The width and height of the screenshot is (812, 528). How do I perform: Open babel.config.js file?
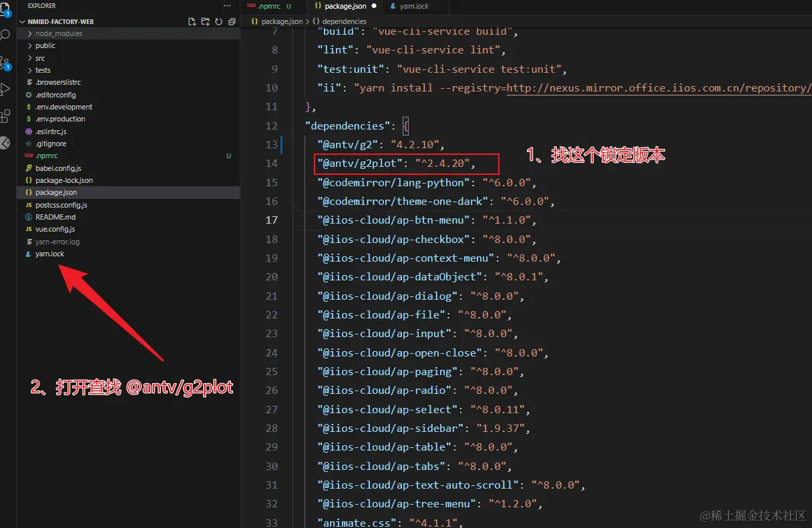(x=128, y=168)
